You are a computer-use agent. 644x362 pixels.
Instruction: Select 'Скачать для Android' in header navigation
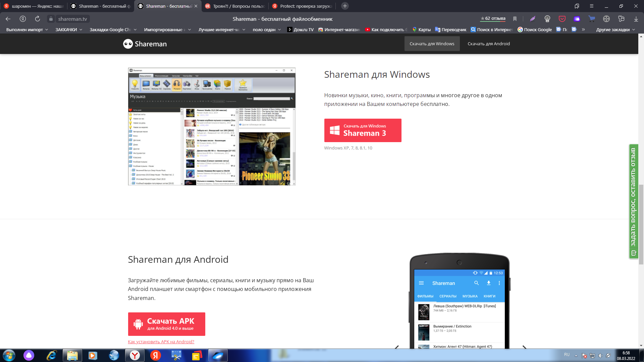click(x=489, y=44)
